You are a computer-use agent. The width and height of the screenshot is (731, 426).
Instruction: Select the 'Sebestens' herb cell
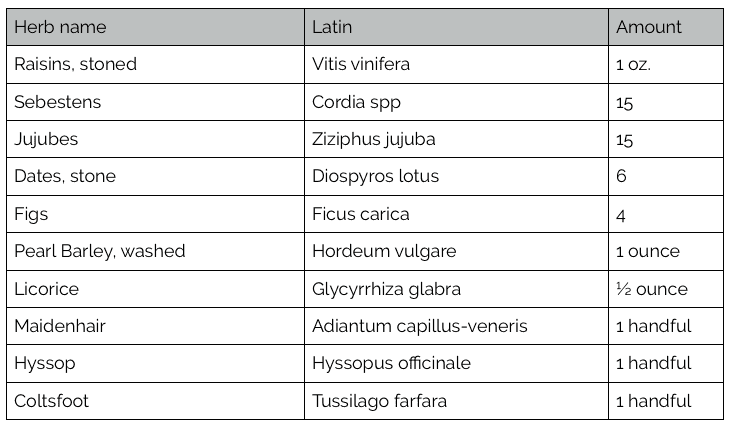57,102
